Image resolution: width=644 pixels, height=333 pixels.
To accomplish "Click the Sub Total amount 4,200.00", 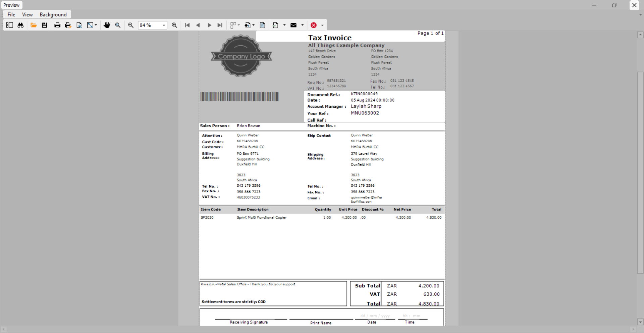I will click(429, 286).
